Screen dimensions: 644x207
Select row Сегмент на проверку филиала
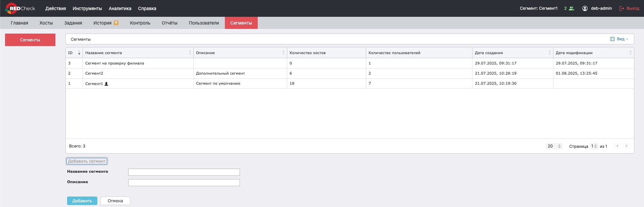350,63
